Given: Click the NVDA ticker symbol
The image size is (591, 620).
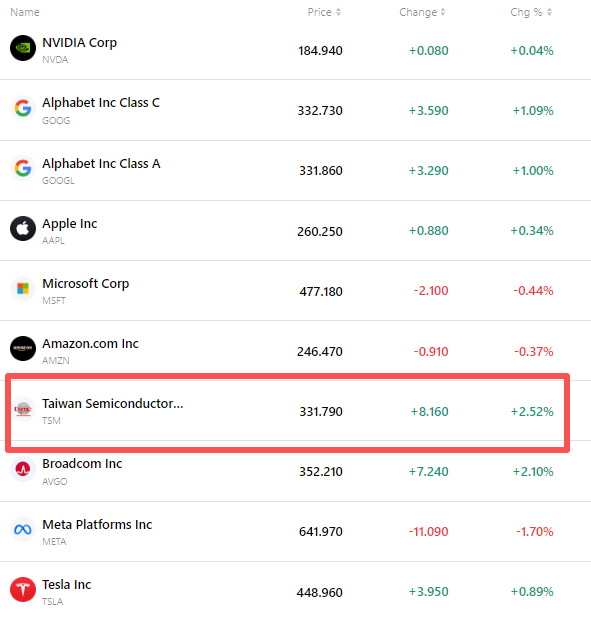Looking at the screenshot, I should click(55, 60).
